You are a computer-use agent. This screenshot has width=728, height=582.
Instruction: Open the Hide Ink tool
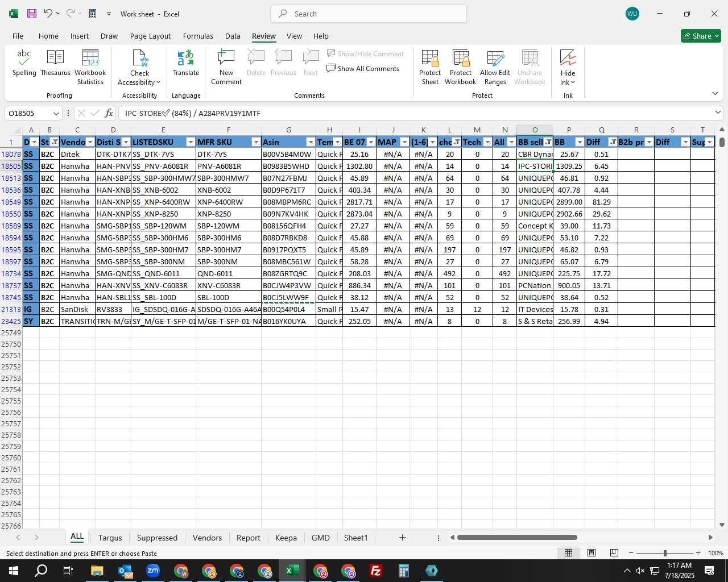(568, 67)
